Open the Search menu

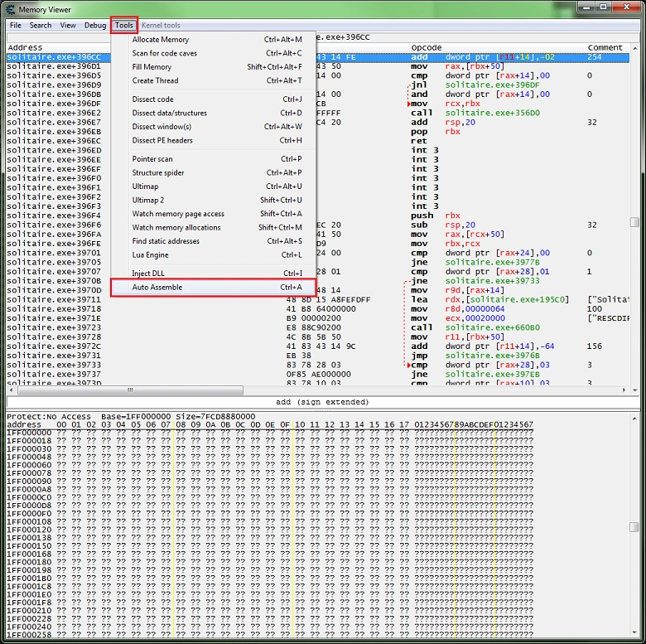coord(41,26)
